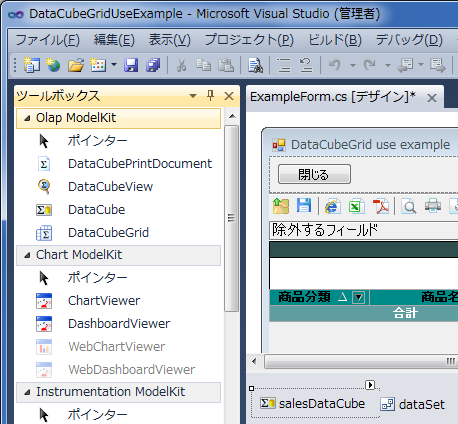Select the WebChartViewer toolbox item
The height and width of the screenshot is (424, 458).
(x=118, y=347)
